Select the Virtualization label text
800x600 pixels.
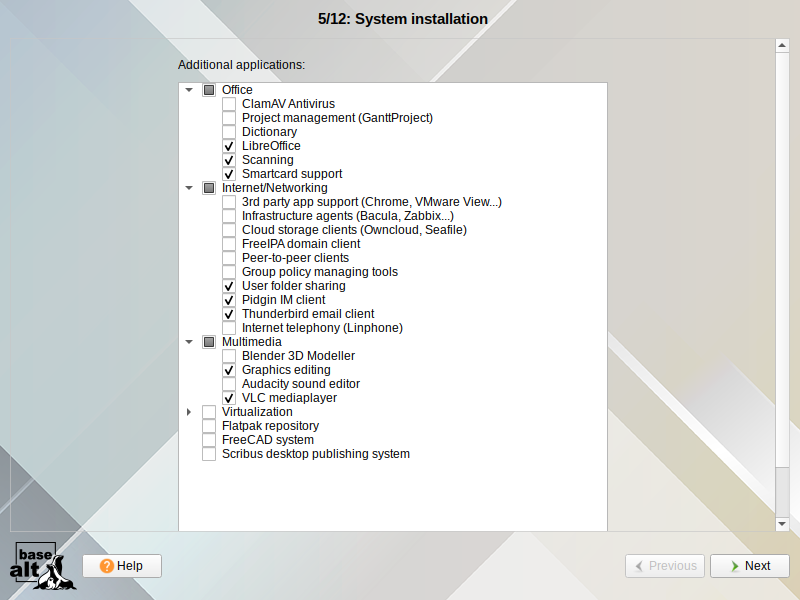coord(257,412)
